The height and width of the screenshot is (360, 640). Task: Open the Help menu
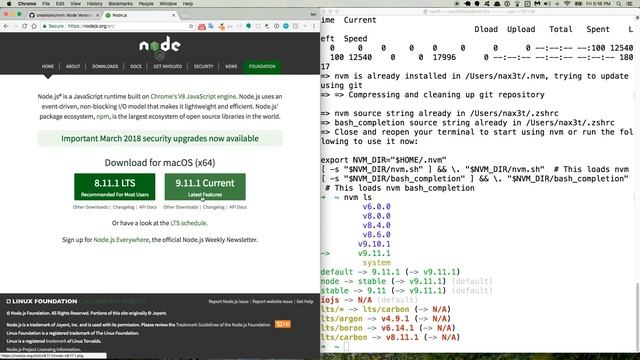(x=188, y=4)
